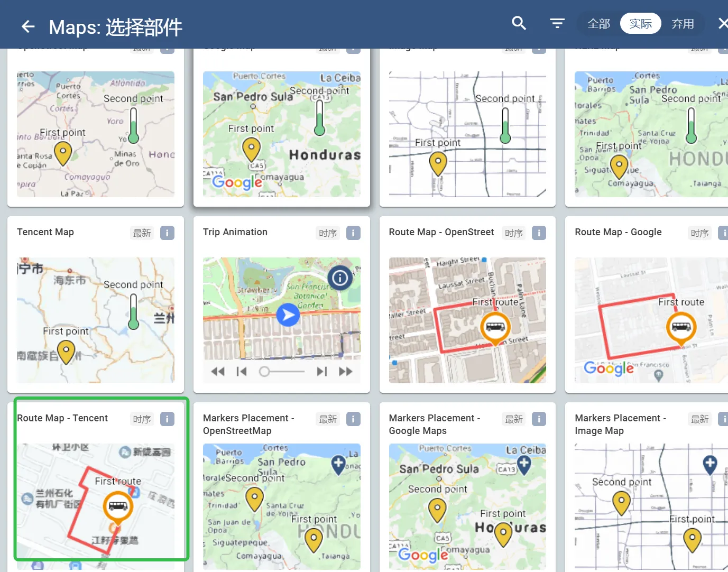Viewport: 728px width, 572px height.
Task: Click skip-to-start icon in Trip Animation preview
Action: tap(242, 372)
